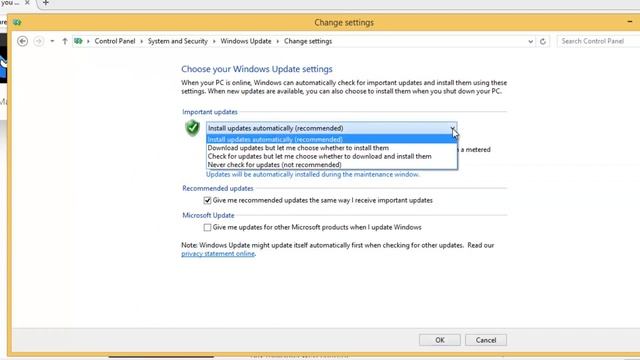Minimize the Change settings window
Viewport: 640px width, 360px height.
click(629, 22)
